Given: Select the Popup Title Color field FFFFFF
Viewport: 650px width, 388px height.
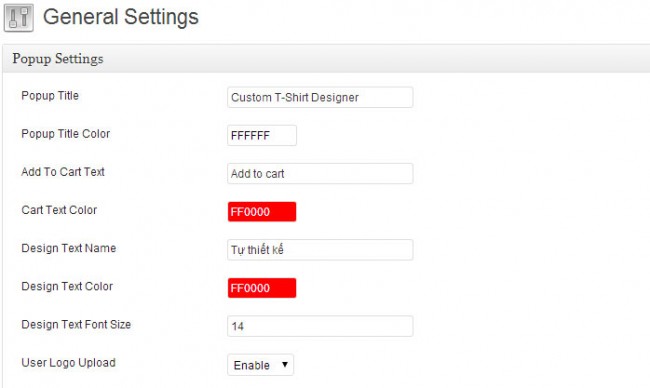Looking at the screenshot, I should 262,135.
